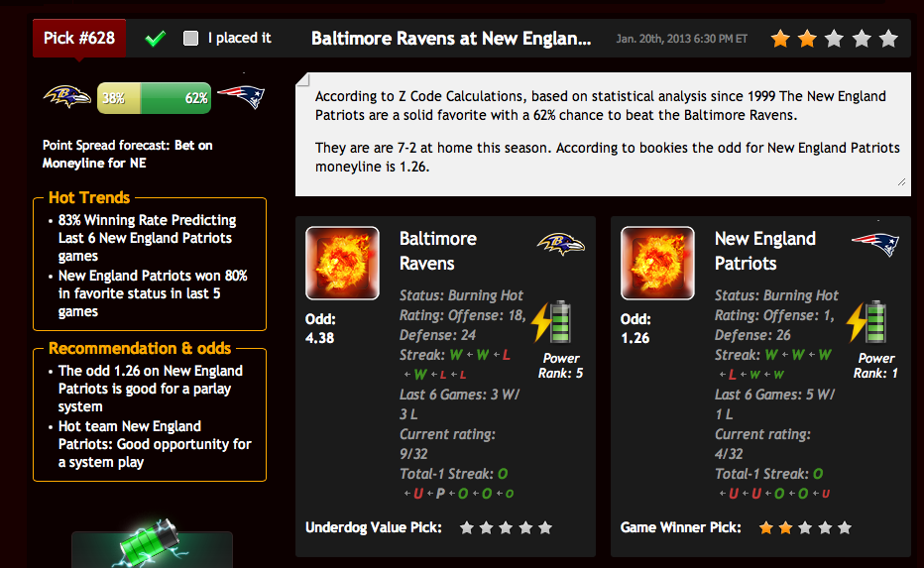Image resolution: width=924 pixels, height=568 pixels.
Task: Click "83% Winning Rate Predicting" hot trend bullet
Action: [x=147, y=238]
